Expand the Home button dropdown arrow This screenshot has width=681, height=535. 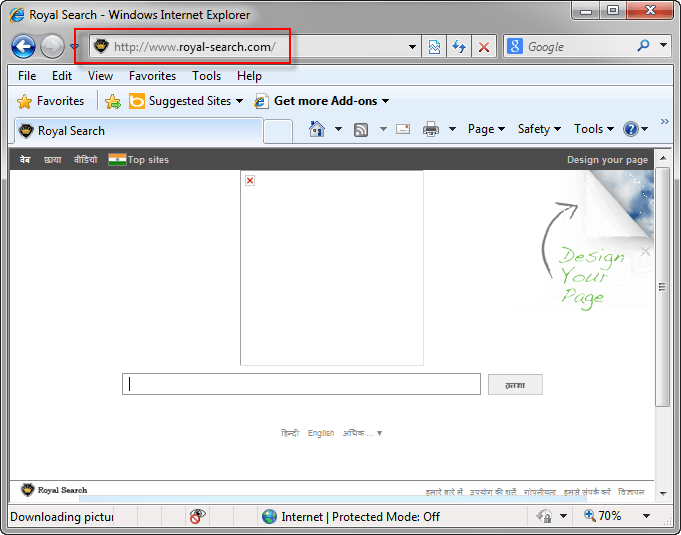338,129
